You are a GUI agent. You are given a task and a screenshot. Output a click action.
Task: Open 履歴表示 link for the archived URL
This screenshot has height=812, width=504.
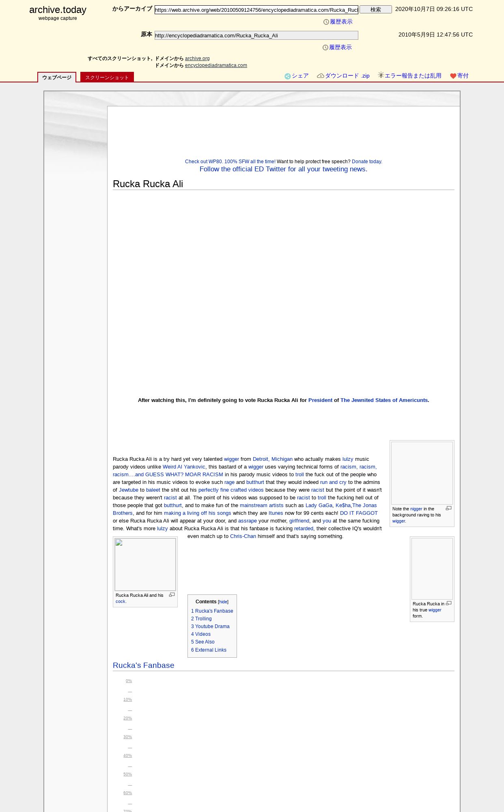[341, 22]
